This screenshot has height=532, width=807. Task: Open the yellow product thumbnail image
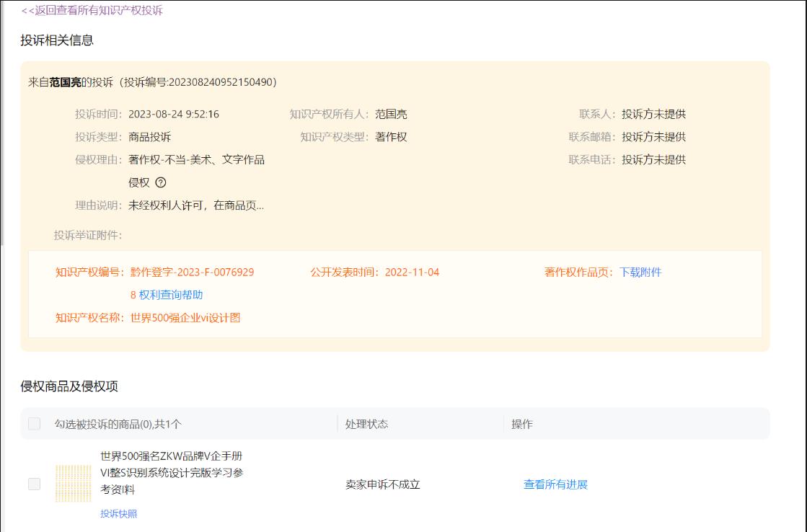point(74,484)
